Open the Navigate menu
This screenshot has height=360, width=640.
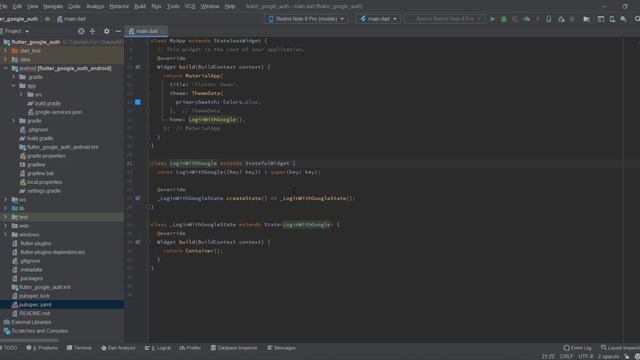53,7
